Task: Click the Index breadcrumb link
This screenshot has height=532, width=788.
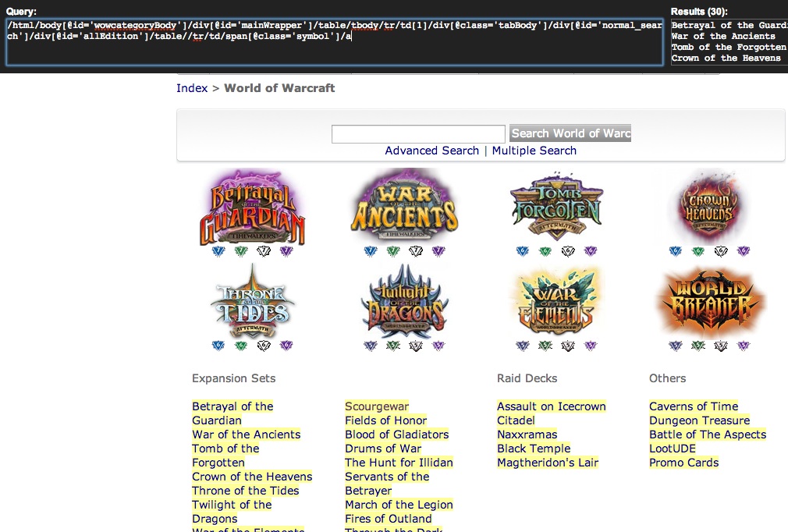Action: pos(192,88)
